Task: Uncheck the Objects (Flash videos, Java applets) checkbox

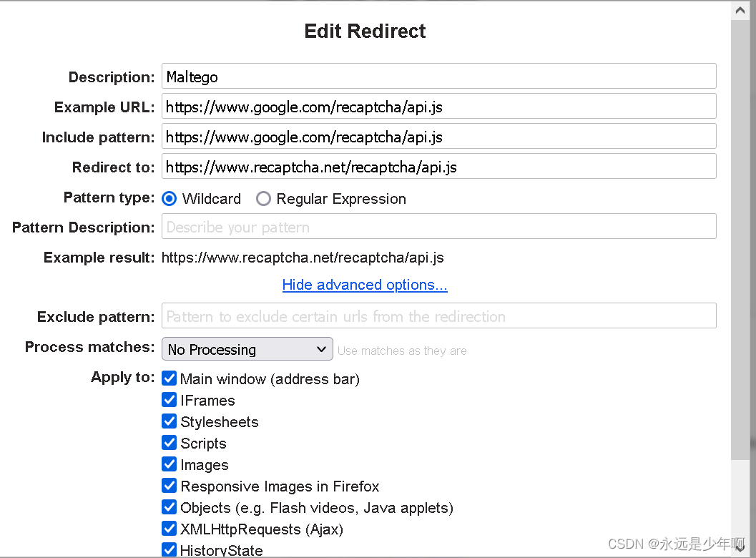Action: pos(170,507)
